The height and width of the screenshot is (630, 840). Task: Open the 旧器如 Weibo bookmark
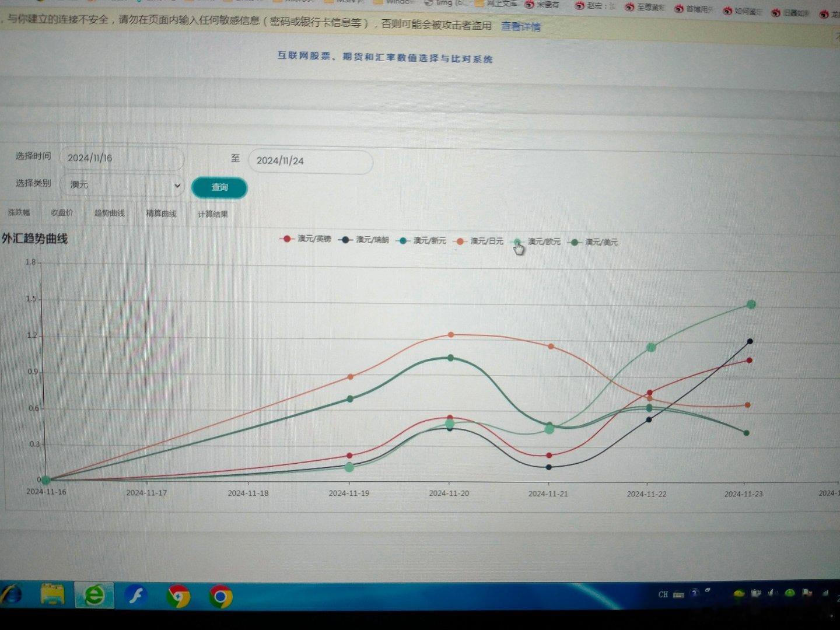[x=791, y=13]
